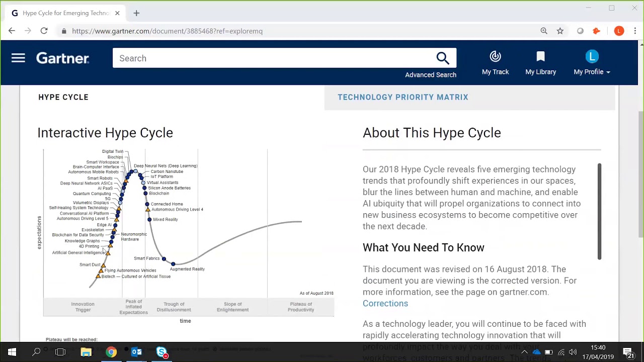Open File Explorer from taskbar
Image resolution: width=644 pixels, height=362 pixels.
(x=86, y=352)
